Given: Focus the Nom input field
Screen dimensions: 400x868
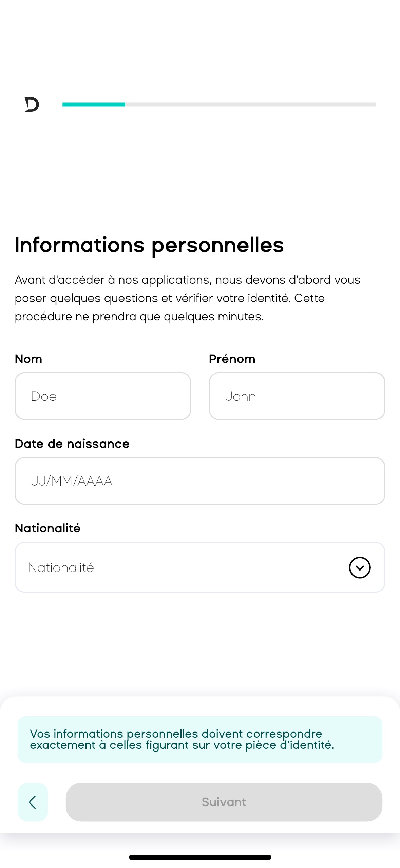Looking at the screenshot, I should pos(103,396).
